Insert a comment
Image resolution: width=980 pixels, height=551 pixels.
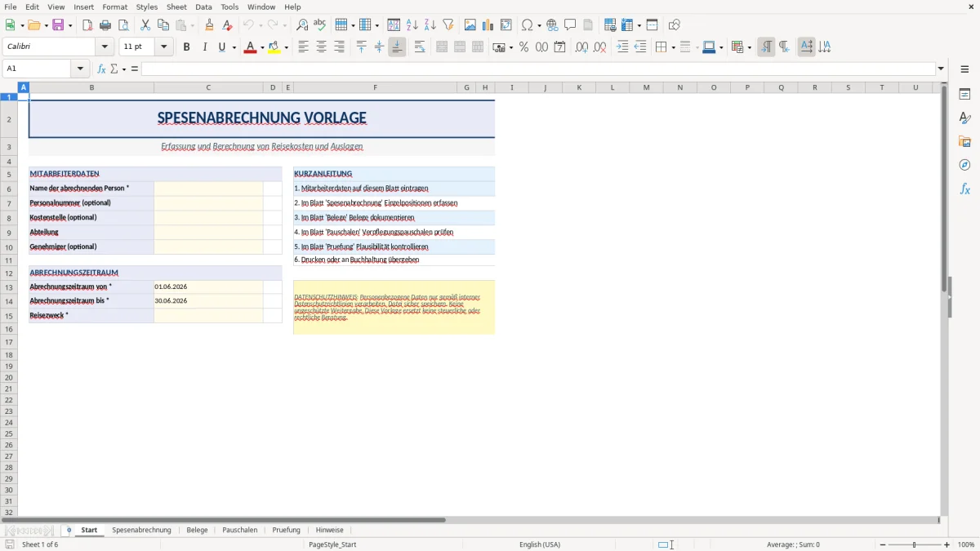coord(570,25)
